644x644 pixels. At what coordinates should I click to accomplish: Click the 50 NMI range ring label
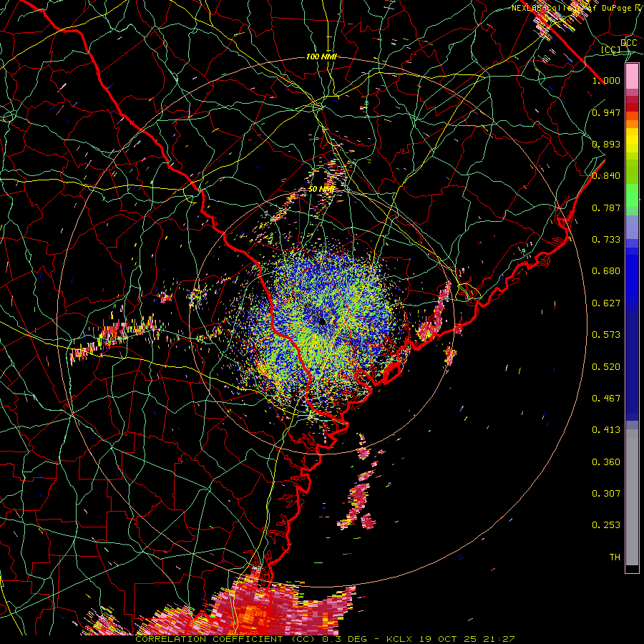point(321,190)
